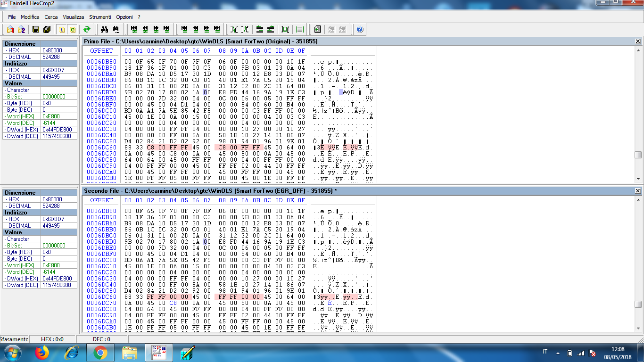Jump to last difference (not-equal) icon
The width and height of the screenshot is (644, 362).
click(x=167, y=30)
